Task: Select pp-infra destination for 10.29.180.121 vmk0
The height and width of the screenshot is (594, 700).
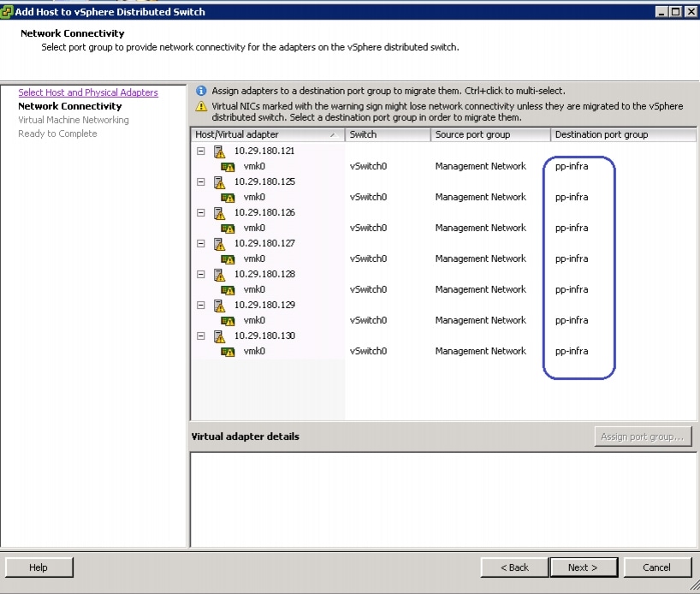Action: [572, 166]
